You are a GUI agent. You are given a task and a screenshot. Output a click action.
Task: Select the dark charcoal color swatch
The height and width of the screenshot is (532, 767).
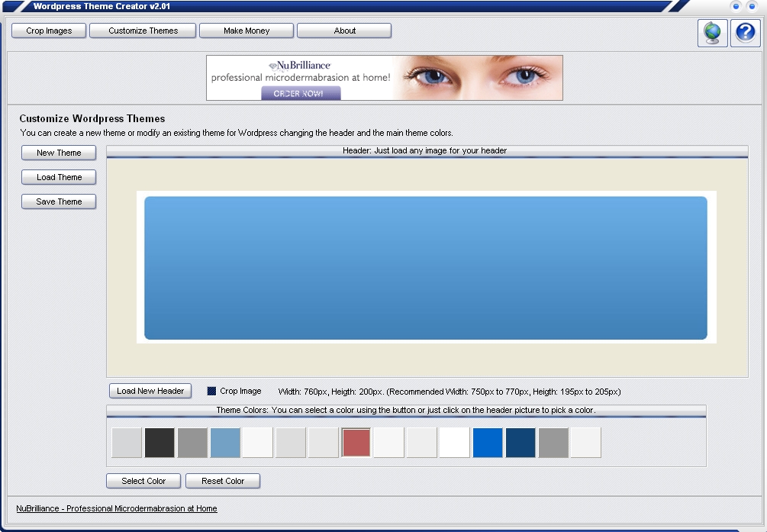160,443
